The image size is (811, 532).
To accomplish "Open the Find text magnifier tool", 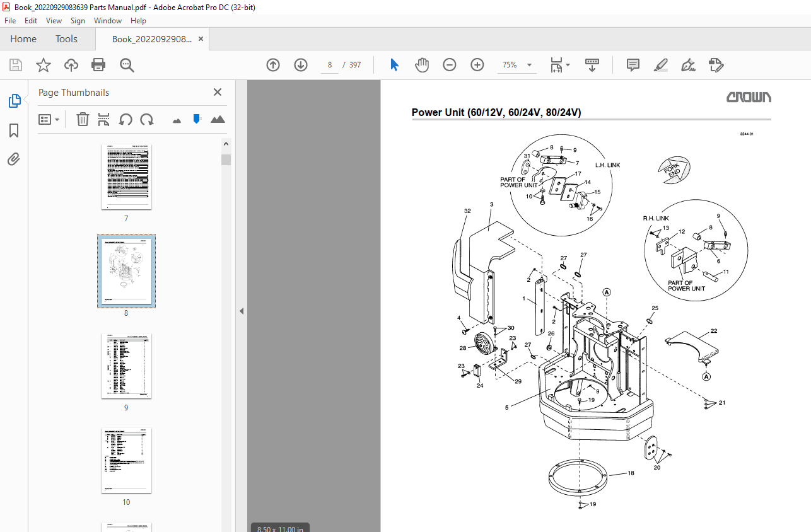I will click(x=127, y=65).
